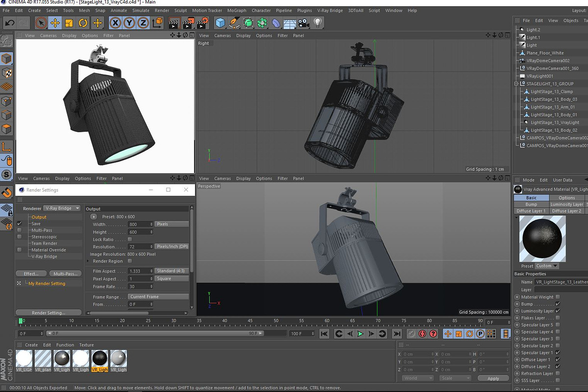588x392 pixels.
Task: Click the Camera object icon
Action: (304, 23)
